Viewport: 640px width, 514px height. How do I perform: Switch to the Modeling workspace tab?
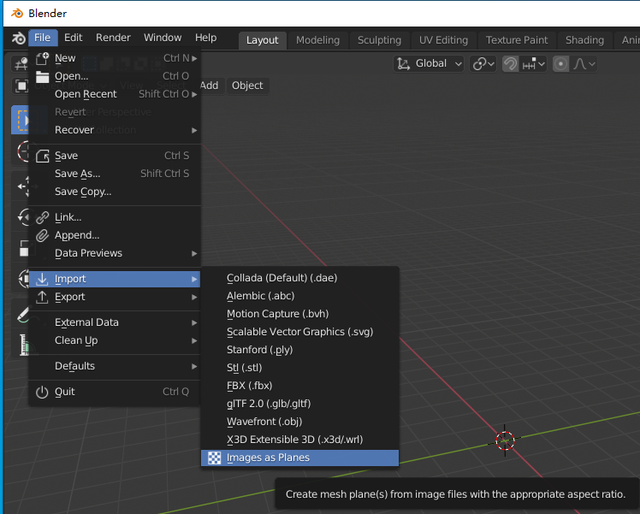click(x=318, y=40)
